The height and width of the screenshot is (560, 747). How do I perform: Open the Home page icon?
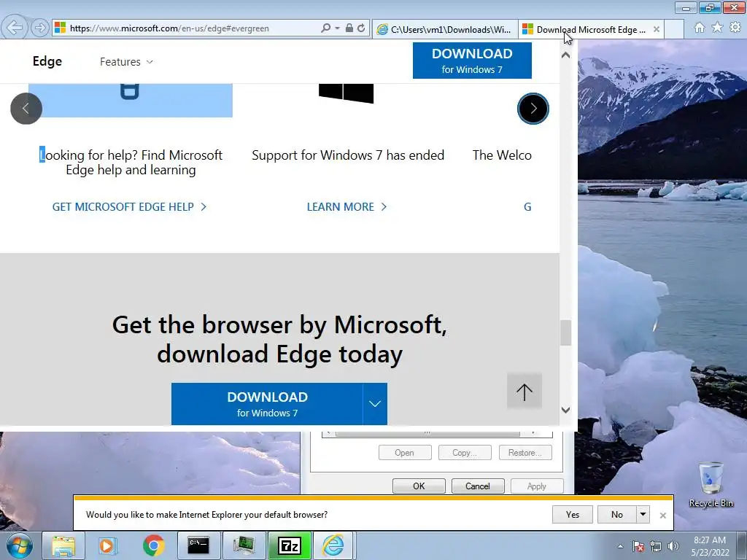[x=700, y=28]
